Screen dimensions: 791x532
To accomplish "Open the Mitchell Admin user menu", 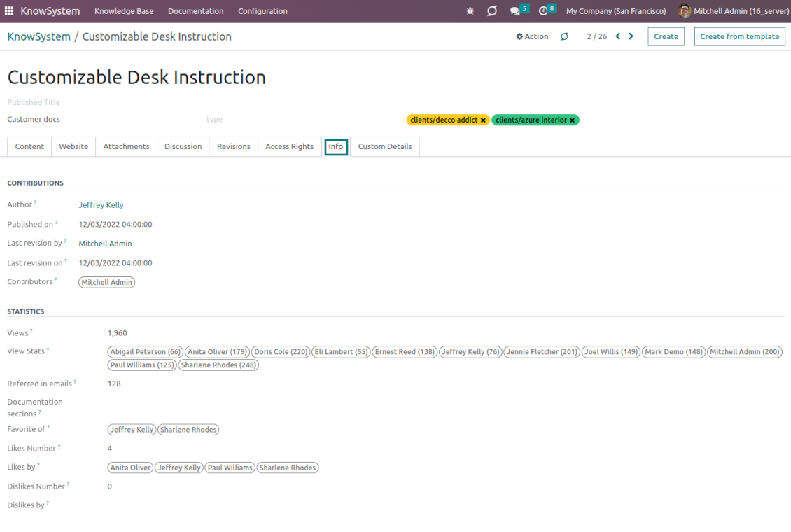I will (x=734, y=11).
